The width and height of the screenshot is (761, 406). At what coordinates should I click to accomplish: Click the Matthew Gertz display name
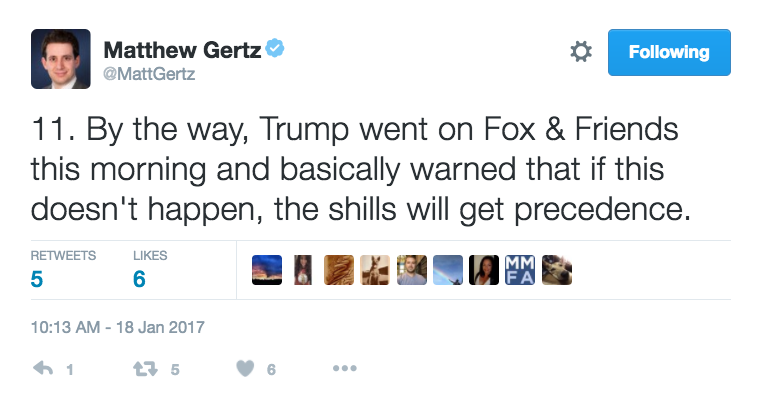181,49
